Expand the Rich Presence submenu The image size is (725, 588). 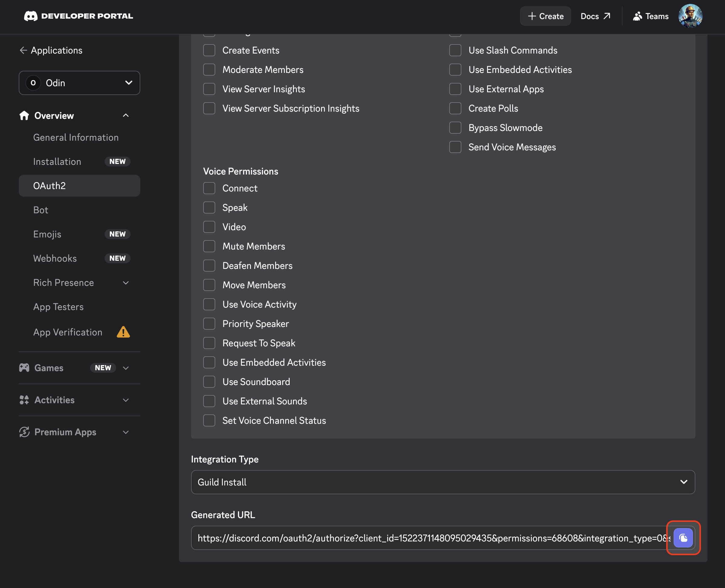tap(126, 283)
